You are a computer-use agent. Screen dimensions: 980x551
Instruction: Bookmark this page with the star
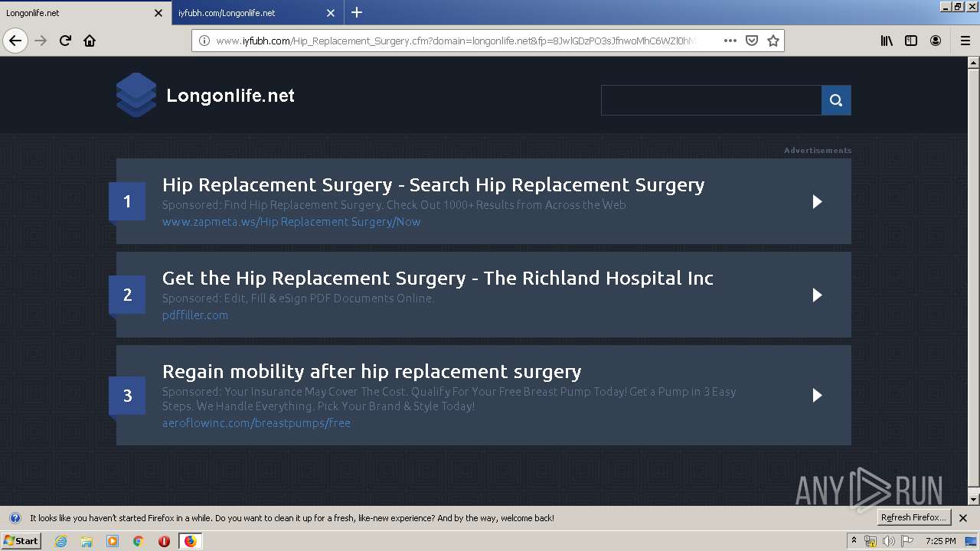773,41
